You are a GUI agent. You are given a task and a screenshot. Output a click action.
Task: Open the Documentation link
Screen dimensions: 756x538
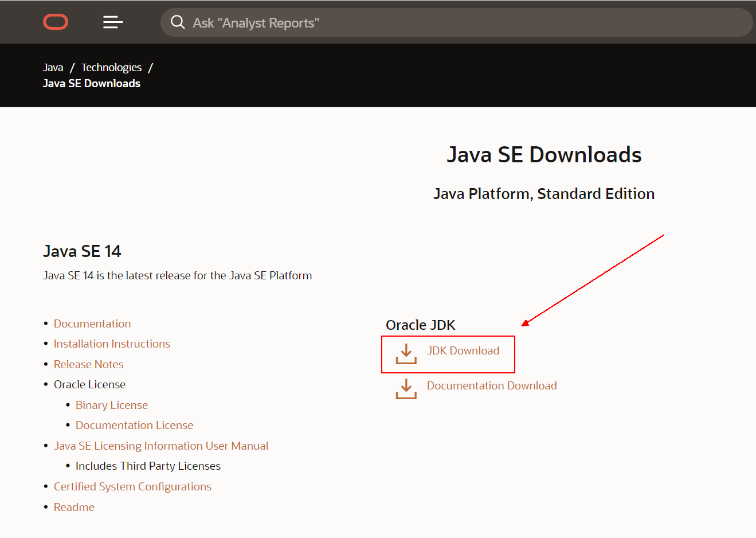click(x=92, y=323)
